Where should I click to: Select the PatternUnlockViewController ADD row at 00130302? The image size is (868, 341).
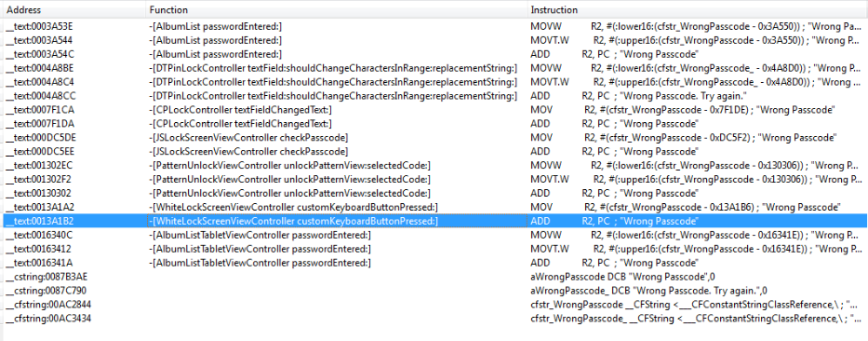(434, 193)
